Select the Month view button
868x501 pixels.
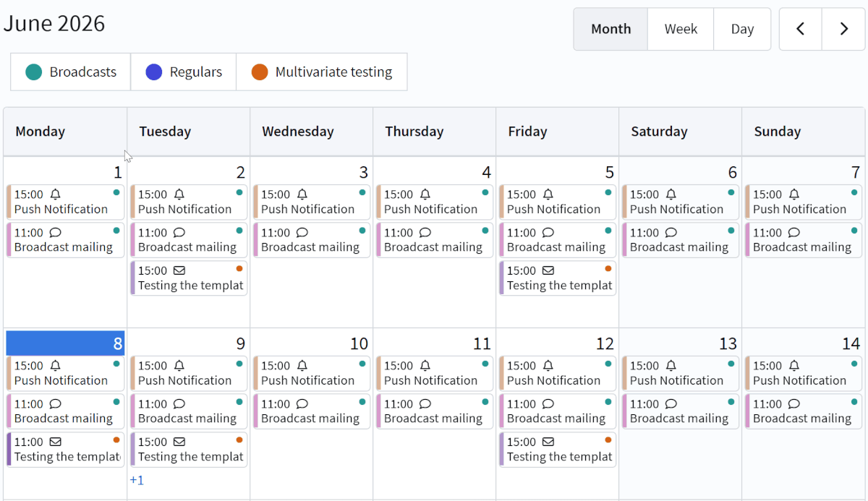[x=610, y=29]
